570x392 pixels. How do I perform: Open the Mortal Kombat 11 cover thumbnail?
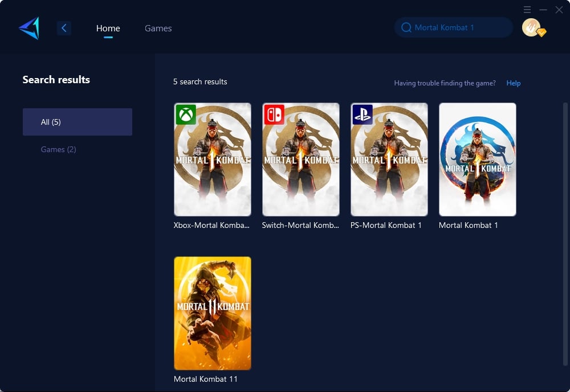coord(213,313)
